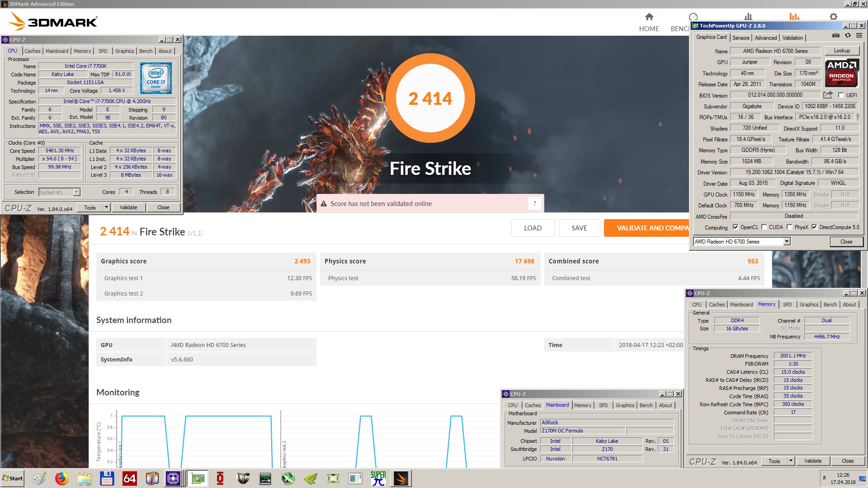Open Firefox from the taskbar
This screenshot has width=868, height=488.
click(x=61, y=479)
